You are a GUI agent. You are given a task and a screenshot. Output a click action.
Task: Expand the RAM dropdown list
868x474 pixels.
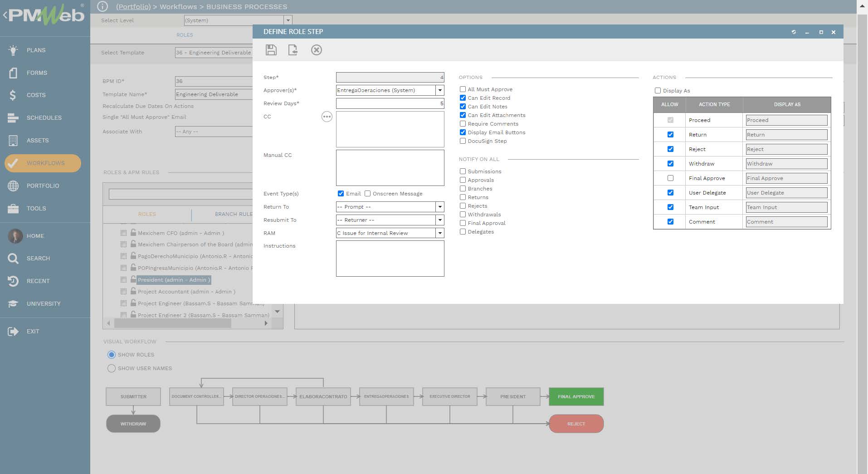coord(439,233)
